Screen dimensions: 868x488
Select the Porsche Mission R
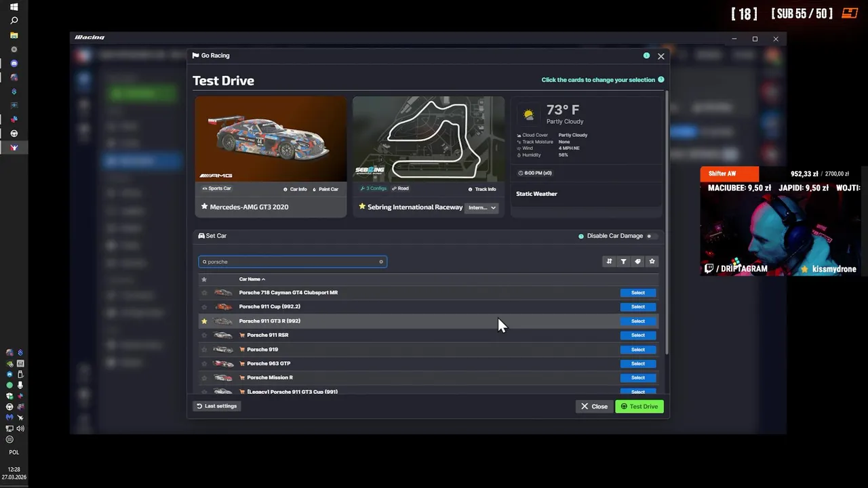638,378
